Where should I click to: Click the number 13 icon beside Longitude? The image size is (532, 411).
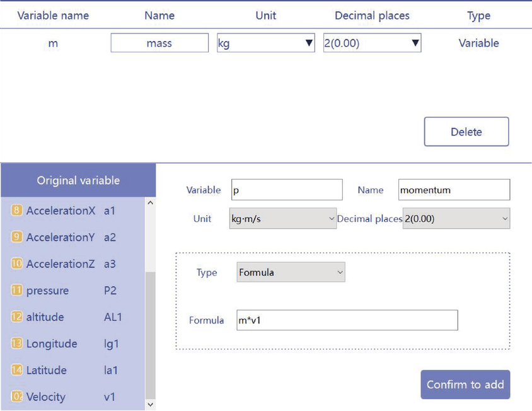click(x=17, y=344)
